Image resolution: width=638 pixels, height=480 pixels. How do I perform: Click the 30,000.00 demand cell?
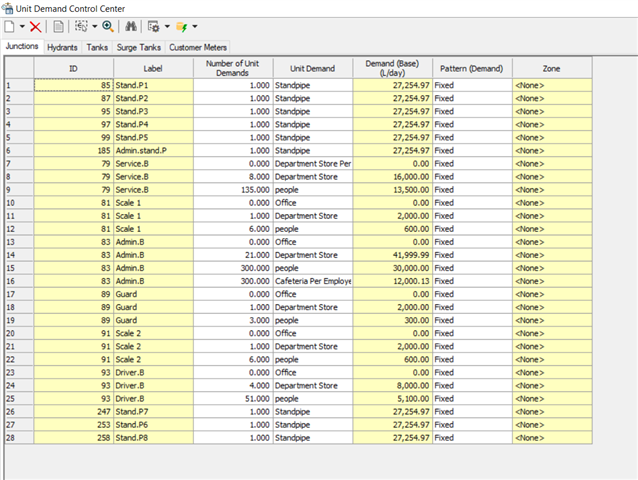click(x=392, y=268)
